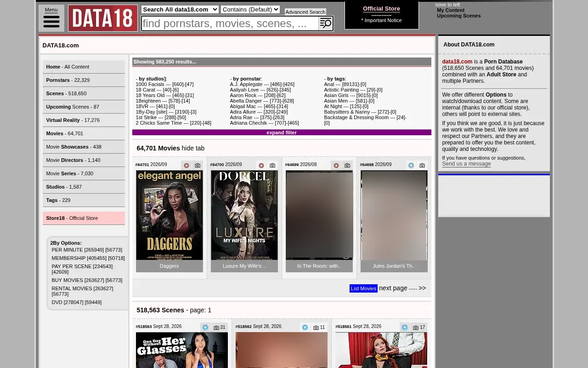Click play icon for movie #64698

pos(411,166)
